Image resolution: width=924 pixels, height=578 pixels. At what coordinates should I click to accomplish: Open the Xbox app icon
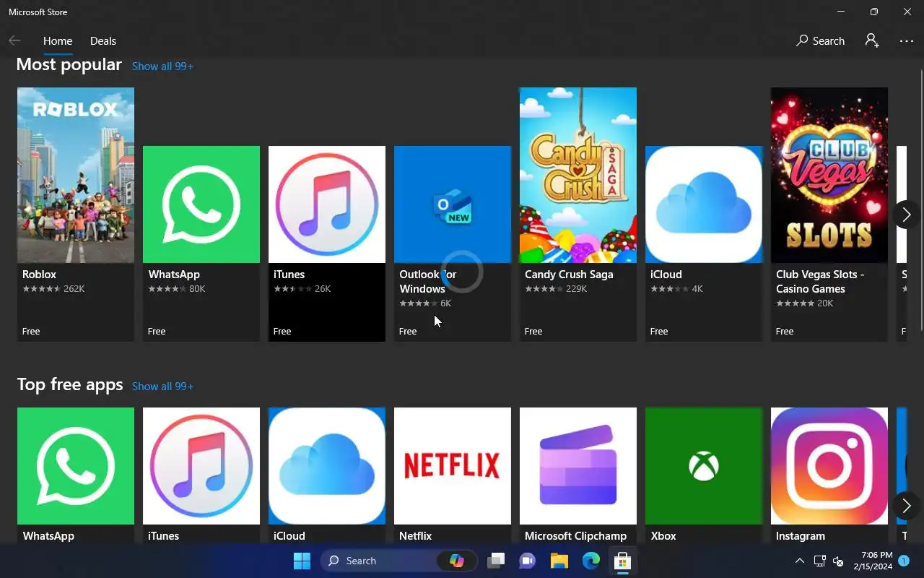pyautogui.click(x=704, y=466)
